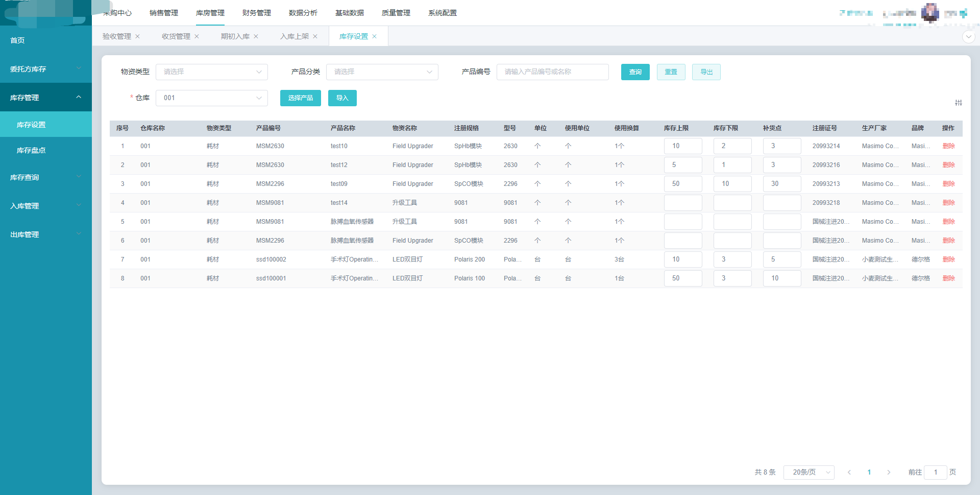Open the 产品分类 dropdown
Image resolution: width=980 pixels, height=495 pixels.
[x=382, y=72]
